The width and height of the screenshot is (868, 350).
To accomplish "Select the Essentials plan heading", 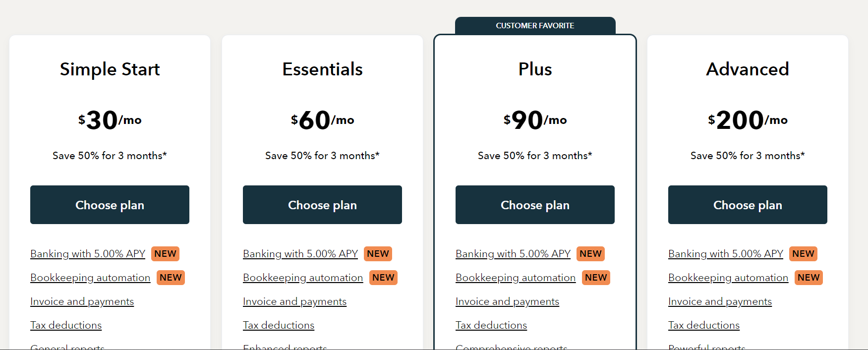I will pyautogui.click(x=322, y=69).
